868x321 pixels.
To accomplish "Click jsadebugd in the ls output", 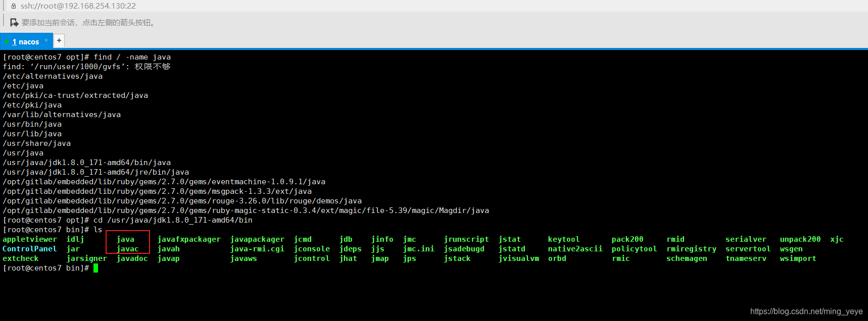I will 464,249.
